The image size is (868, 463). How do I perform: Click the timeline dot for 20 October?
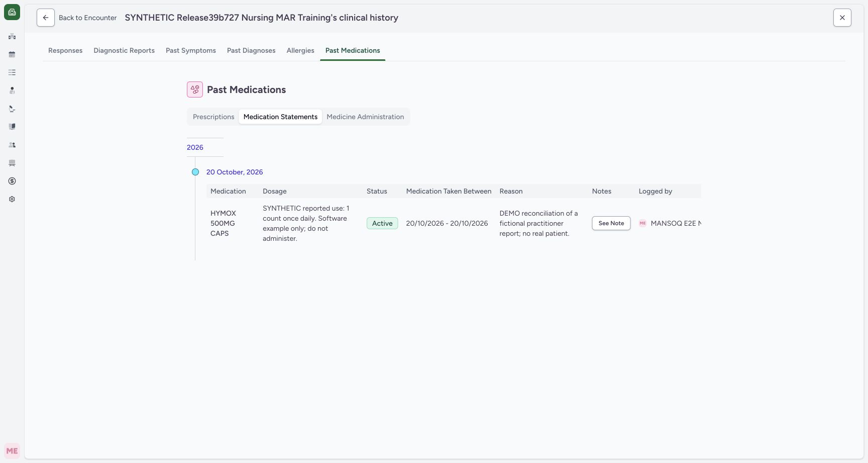195,172
